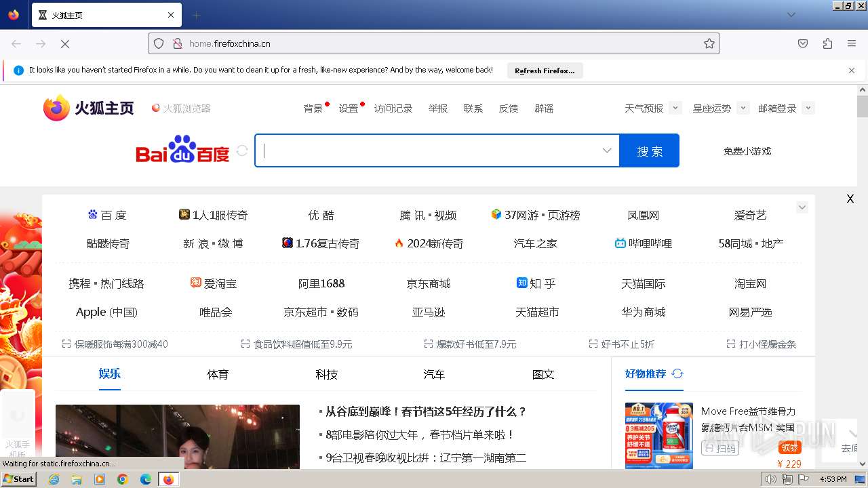This screenshot has width=868, height=488.
Task: Open the 百度 site link
Action: 107,215
